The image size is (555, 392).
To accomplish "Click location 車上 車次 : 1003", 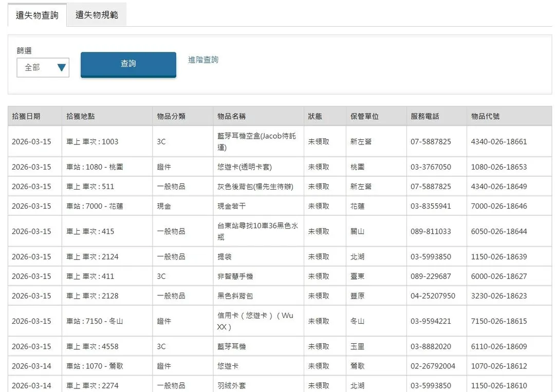I will click(x=92, y=141).
